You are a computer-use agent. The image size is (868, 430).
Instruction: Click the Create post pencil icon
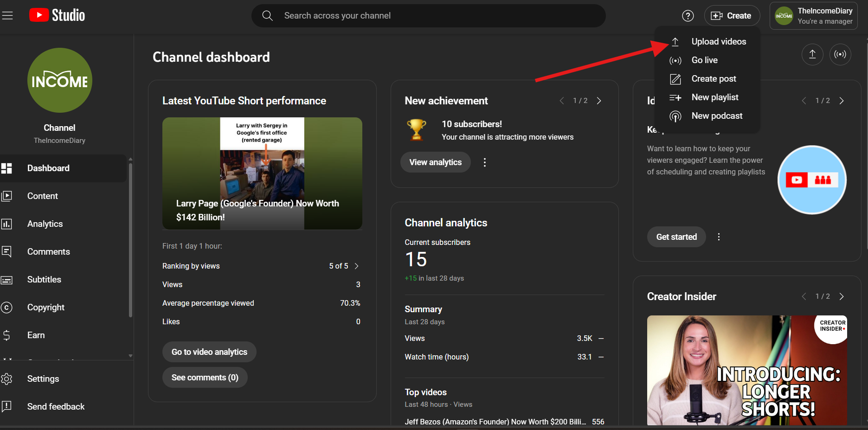(x=675, y=79)
